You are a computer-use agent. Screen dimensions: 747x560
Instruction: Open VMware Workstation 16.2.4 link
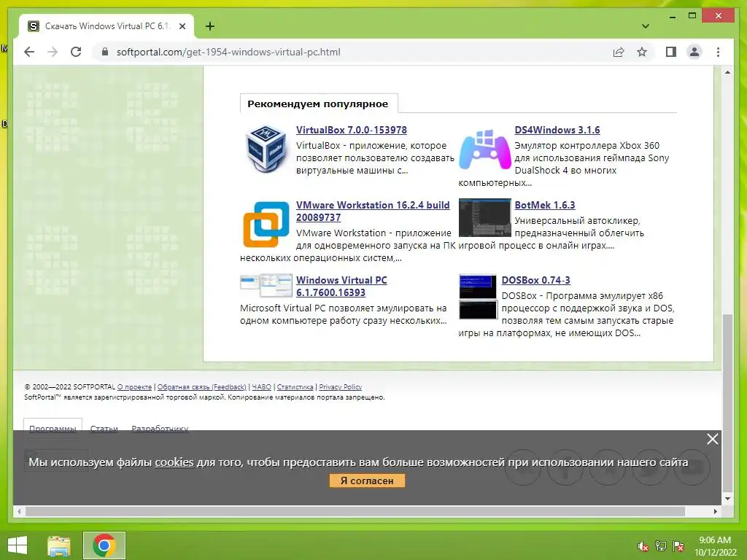coord(373,211)
